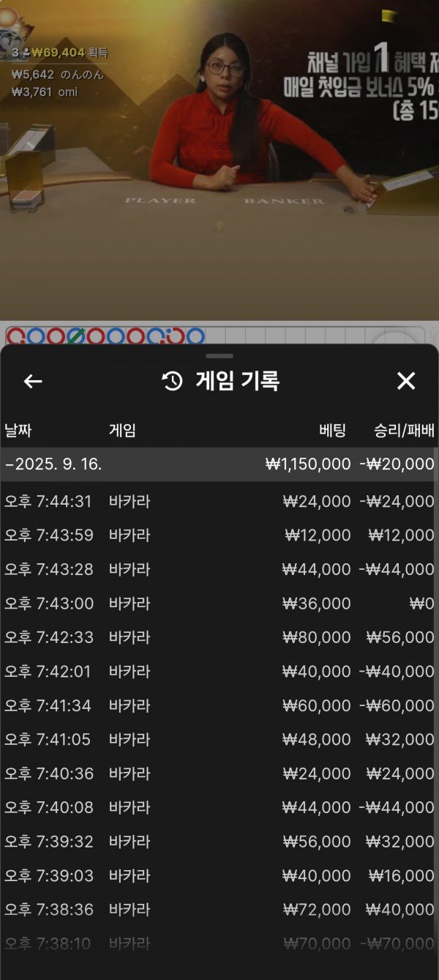Select the 오후 7:39:32 ₩56,000 bet entry
Image resolution: width=439 pixels, height=980 pixels.
[219, 842]
